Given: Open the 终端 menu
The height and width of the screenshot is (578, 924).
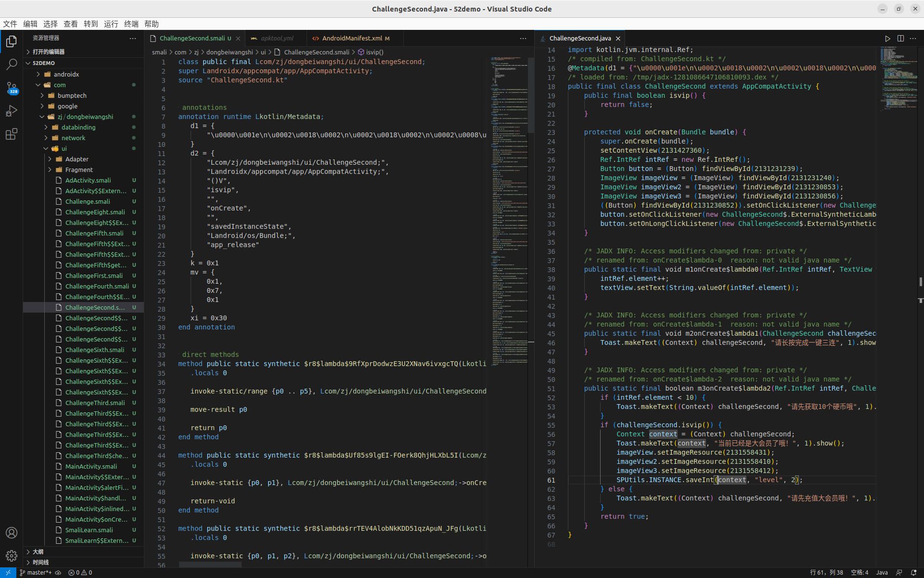Looking at the screenshot, I should (x=130, y=24).
